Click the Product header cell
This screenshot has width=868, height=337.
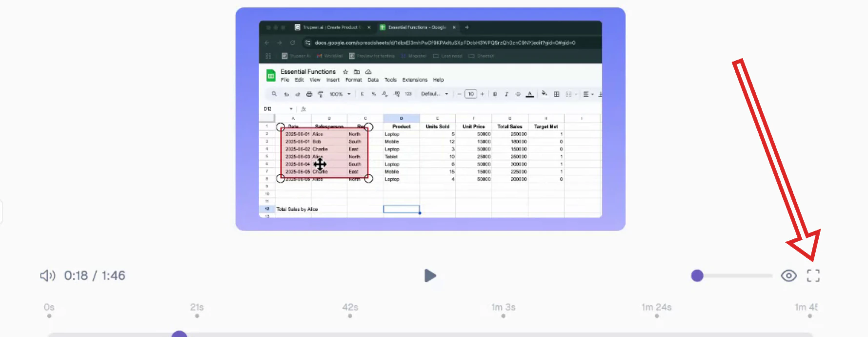pyautogui.click(x=402, y=126)
